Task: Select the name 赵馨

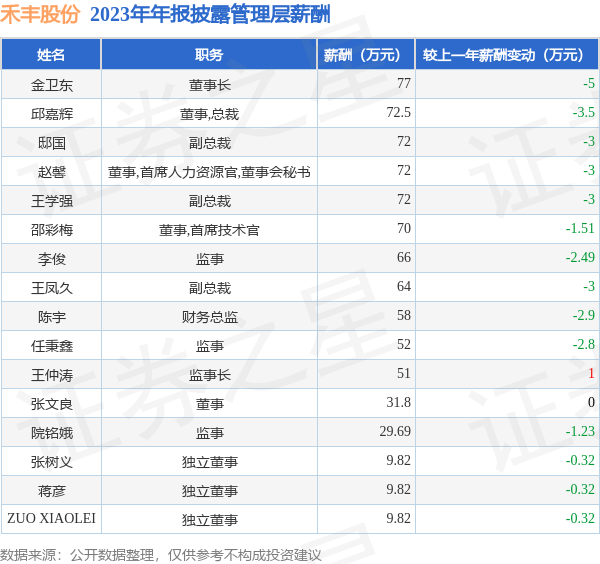Action: point(52,172)
